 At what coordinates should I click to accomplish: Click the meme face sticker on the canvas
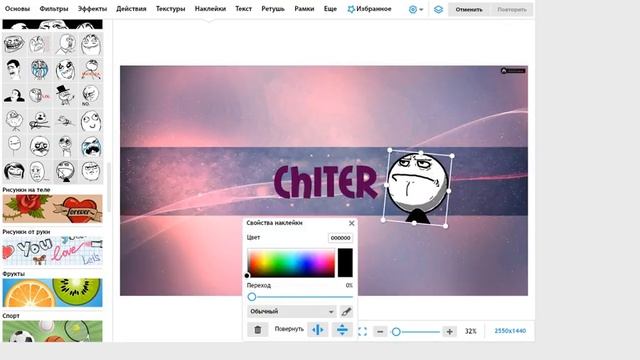417,188
